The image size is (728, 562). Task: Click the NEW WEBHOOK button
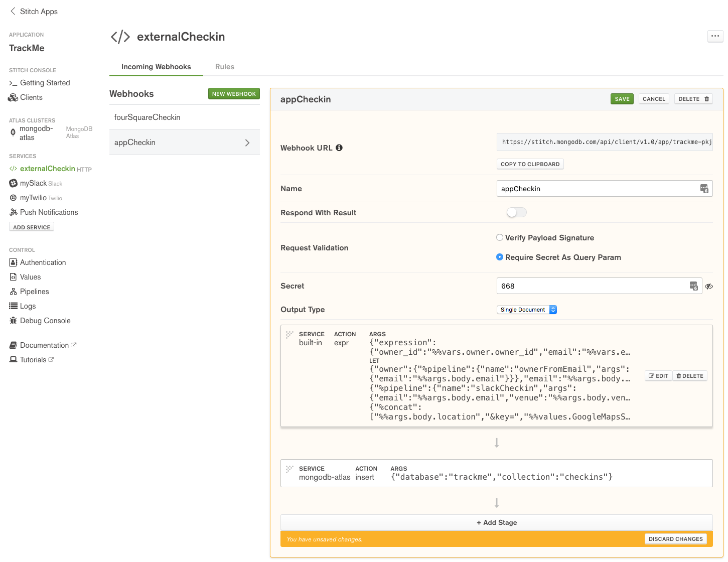(x=234, y=93)
